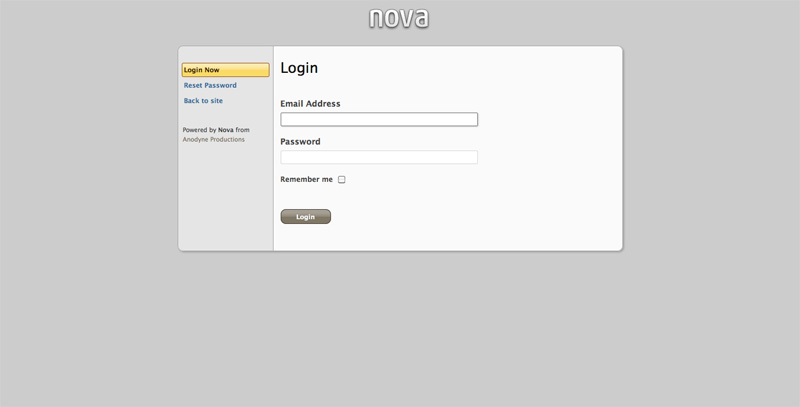Image resolution: width=800 pixels, height=407 pixels.
Task: Select the Login Now sidebar item
Action: click(x=225, y=70)
